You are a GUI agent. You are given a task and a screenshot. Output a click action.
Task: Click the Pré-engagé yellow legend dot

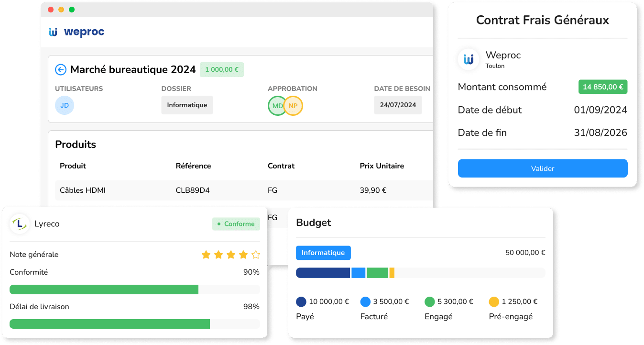pos(494,301)
